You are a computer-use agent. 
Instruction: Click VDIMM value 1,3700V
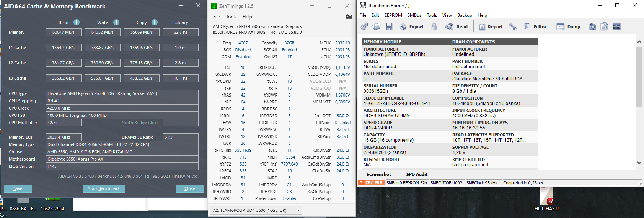tap(342, 95)
